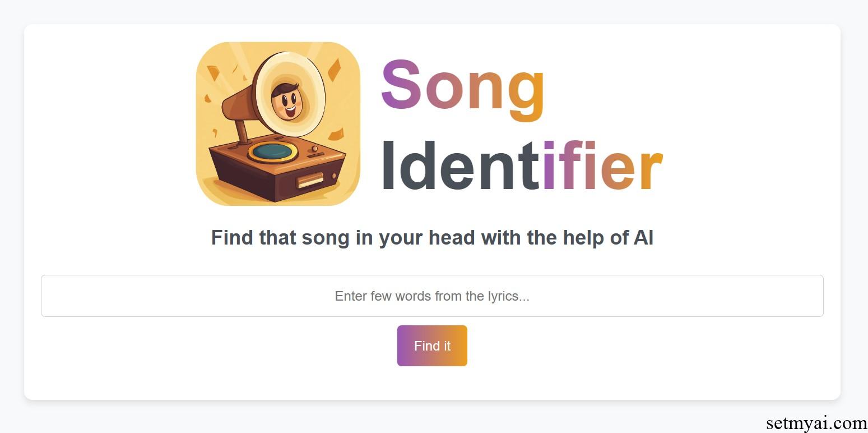This screenshot has width=868, height=433.
Task: Click the small round knob beside the turntable
Action: tap(315, 149)
